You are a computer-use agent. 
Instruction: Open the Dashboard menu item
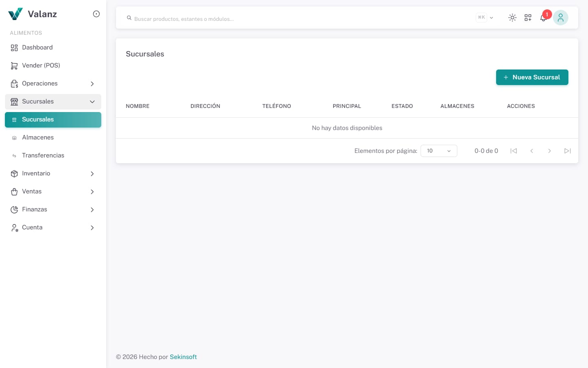53,47
